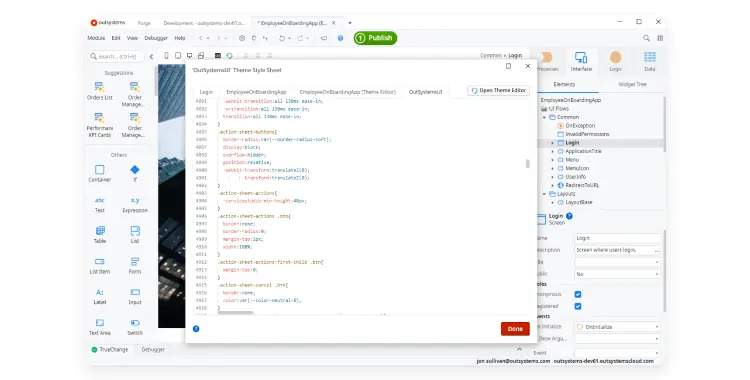The image size is (750, 380).
Task: Open the Debugger menu
Action: 156,38
